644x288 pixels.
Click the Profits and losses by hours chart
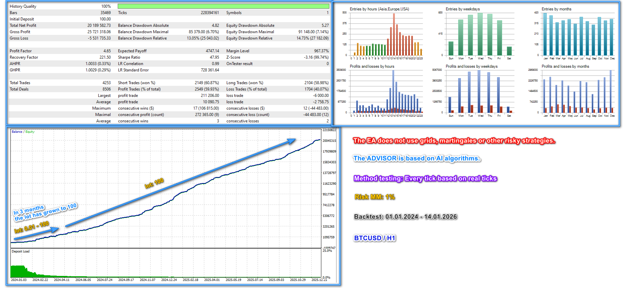point(385,91)
